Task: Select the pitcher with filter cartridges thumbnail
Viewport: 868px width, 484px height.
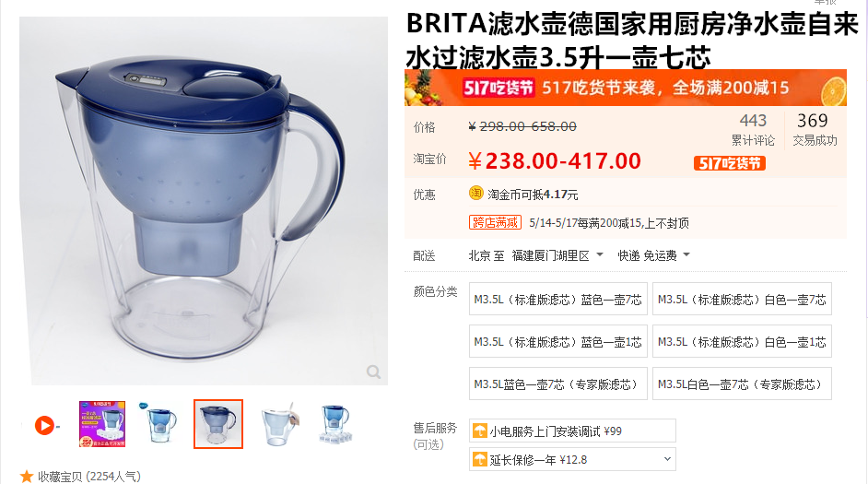Action: [x=335, y=424]
